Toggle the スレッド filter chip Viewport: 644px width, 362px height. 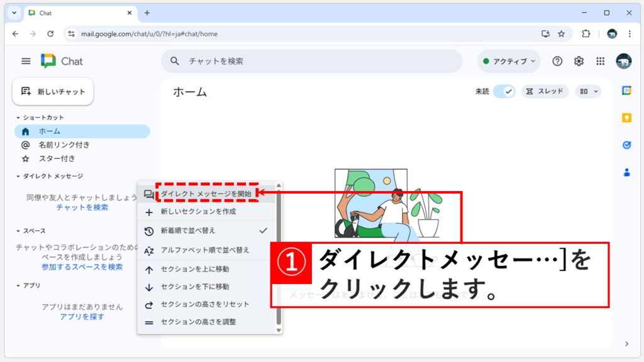[x=546, y=91]
